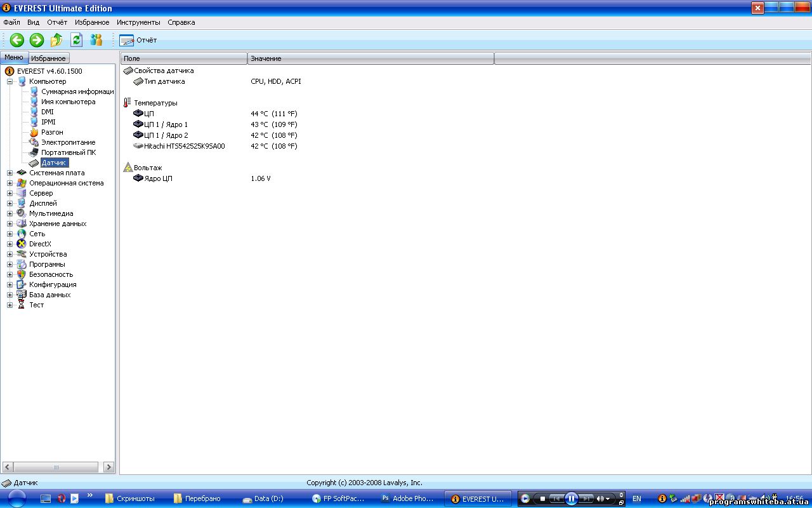The image size is (812, 508).
Task: Expand the DirectX node
Action: 10,244
